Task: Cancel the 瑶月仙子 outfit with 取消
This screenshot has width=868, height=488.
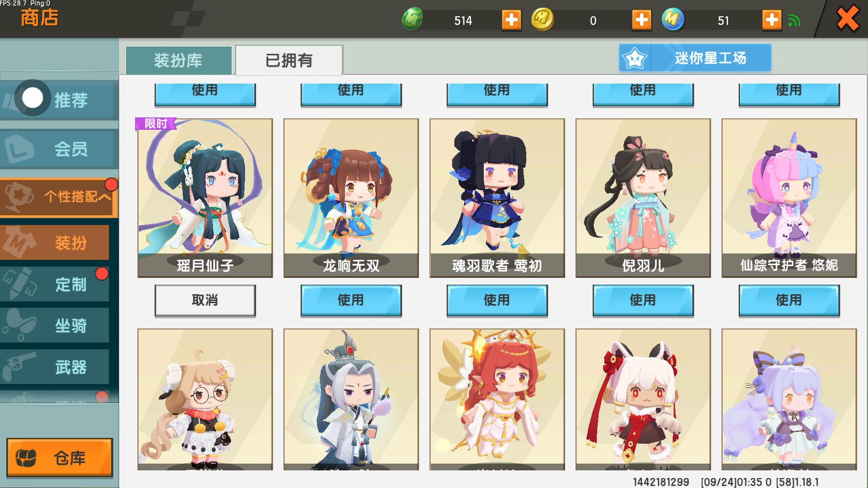Action: [x=205, y=300]
